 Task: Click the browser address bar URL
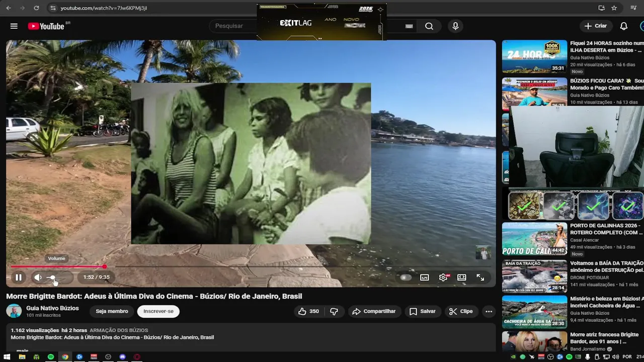pos(104,8)
